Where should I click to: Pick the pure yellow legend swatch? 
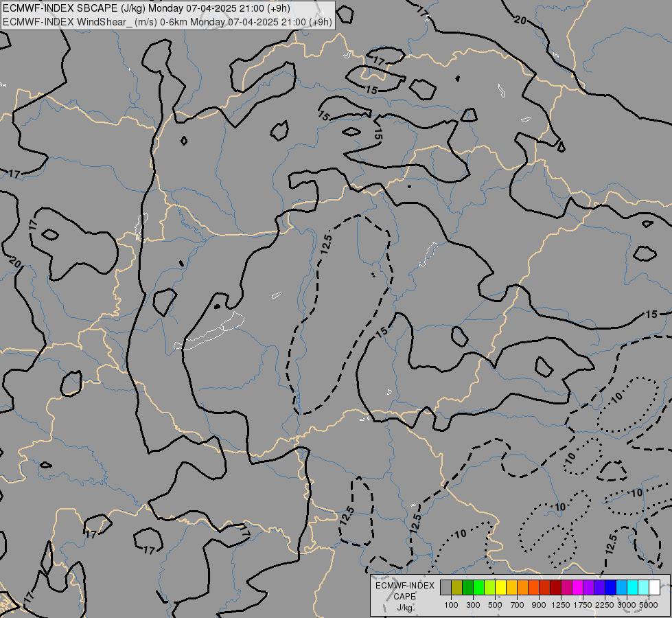pos(500,587)
